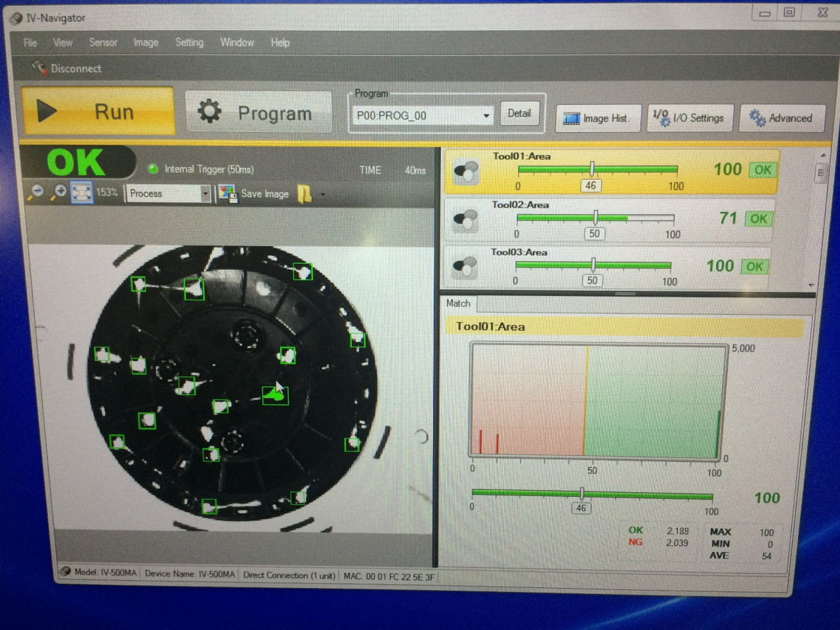Click the Tool02 threshold slider handle

point(595,217)
